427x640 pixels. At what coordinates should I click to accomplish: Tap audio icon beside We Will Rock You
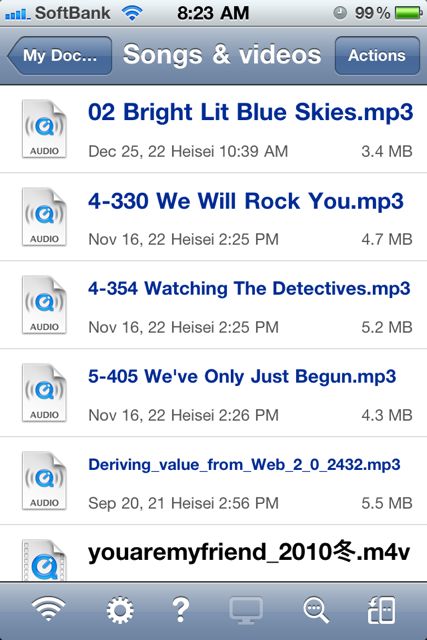[x=44, y=217]
